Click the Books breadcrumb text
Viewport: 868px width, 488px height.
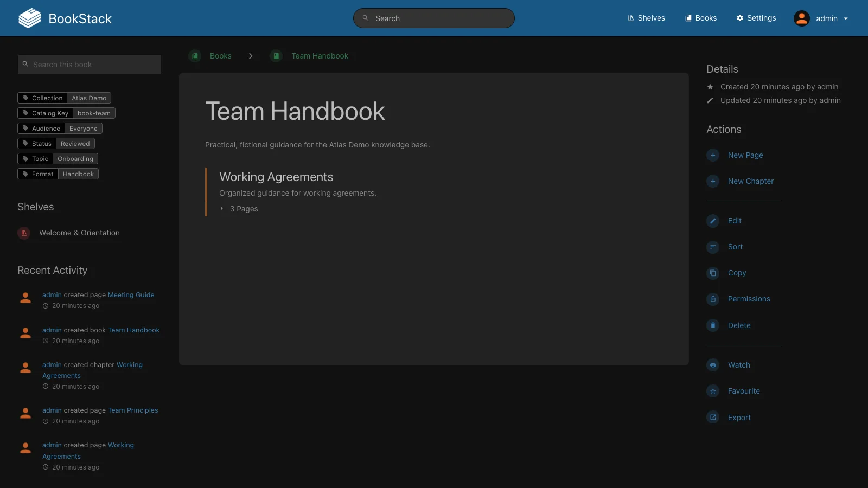point(220,56)
